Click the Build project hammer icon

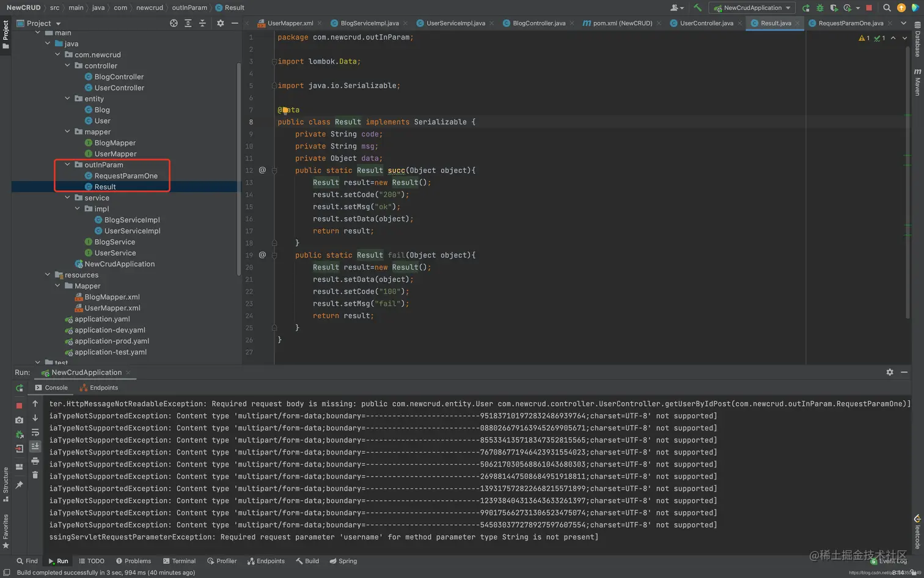pos(697,8)
